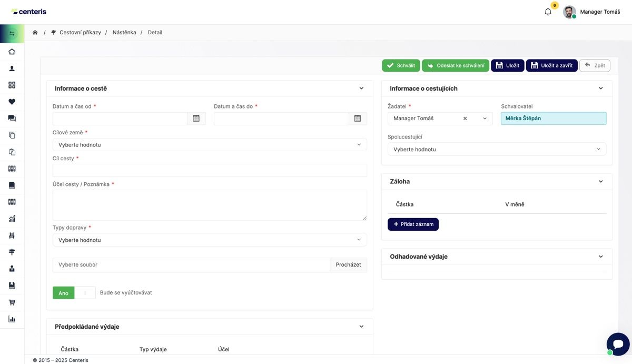Click the Schvalovatel field Měrka Štěpán
The width and height of the screenshot is (632, 364).
click(554, 119)
